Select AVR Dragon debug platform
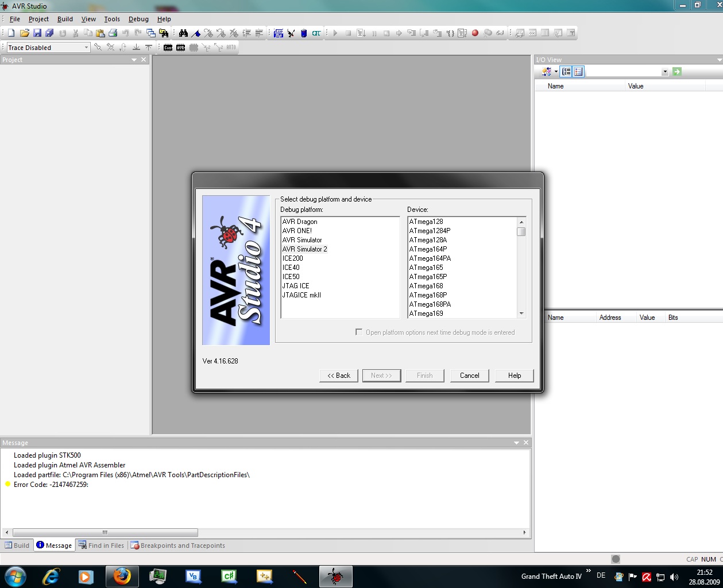Image resolution: width=723 pixels, height=588 pixels. (x=300, y=222)
